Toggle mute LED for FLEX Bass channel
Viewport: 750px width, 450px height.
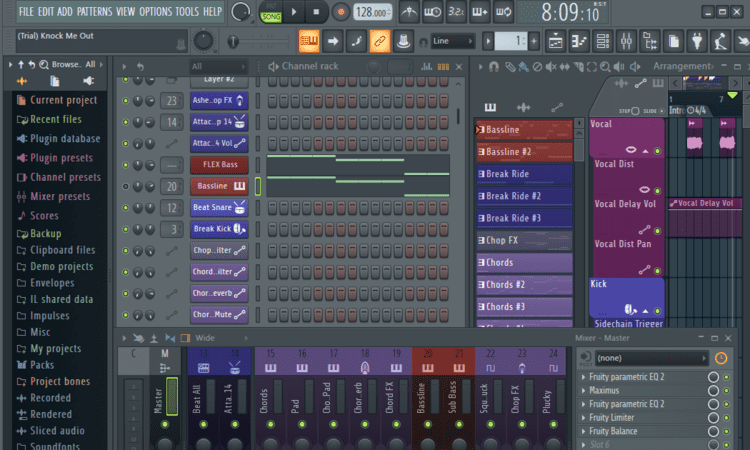tap(125, 165)
